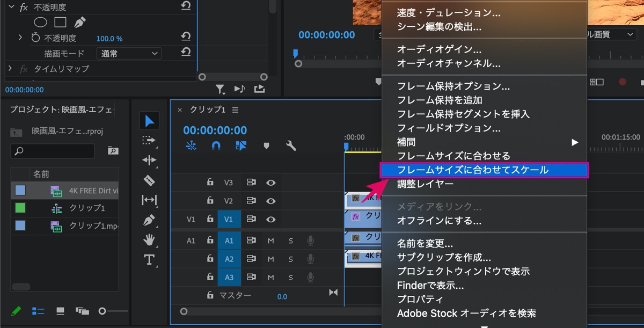Enable voice-over record on A1

pyautogui.click(x=310, y=240)
